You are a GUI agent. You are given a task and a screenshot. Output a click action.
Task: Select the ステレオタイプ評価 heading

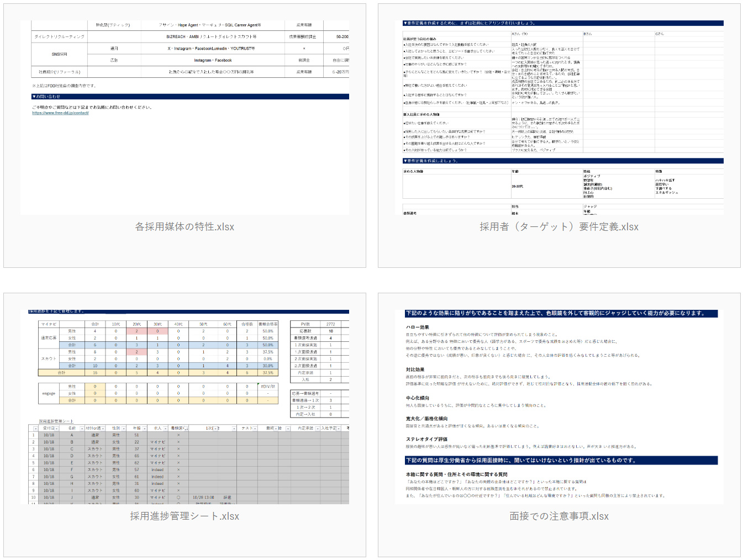point(426,439)
